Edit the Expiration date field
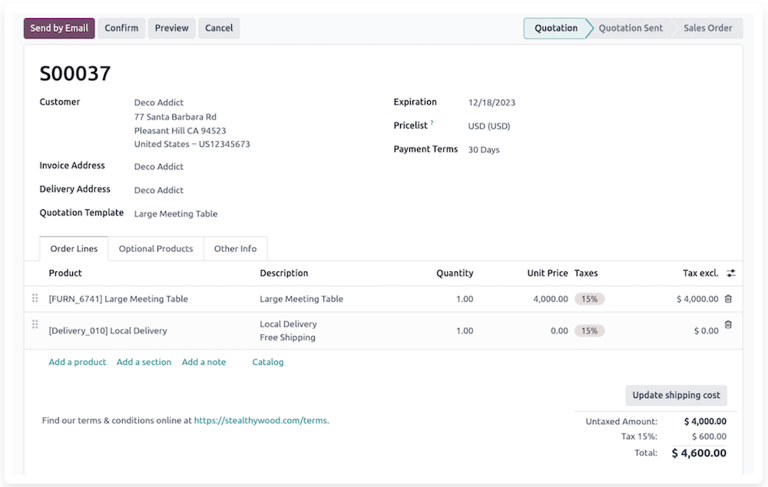Viewport: 768px width, 487px height. click(x=492, y=102)
